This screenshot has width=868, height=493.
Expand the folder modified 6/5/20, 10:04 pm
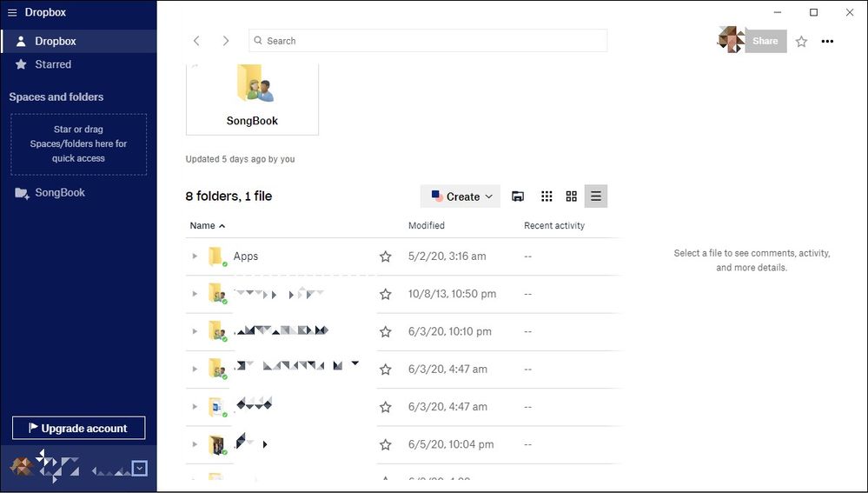(195, 444)
